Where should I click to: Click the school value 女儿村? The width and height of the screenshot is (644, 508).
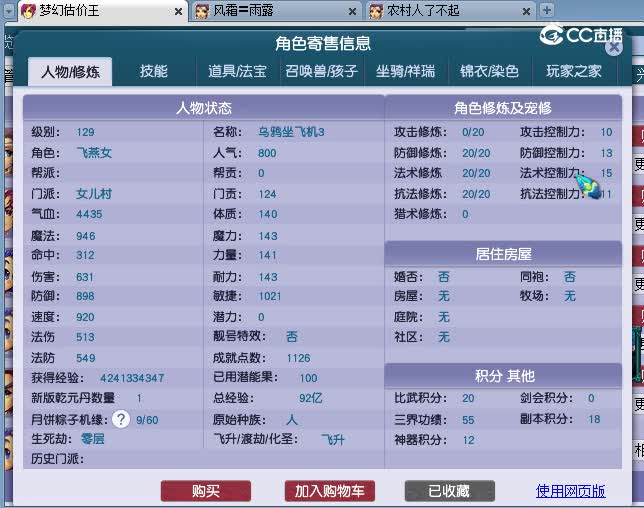tap(94, 194)
